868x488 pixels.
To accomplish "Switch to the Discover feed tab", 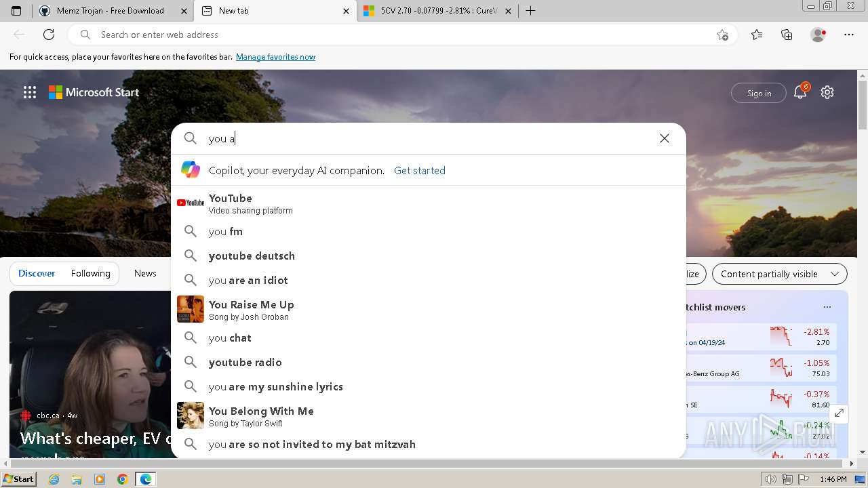I will (x=37, y=273).
